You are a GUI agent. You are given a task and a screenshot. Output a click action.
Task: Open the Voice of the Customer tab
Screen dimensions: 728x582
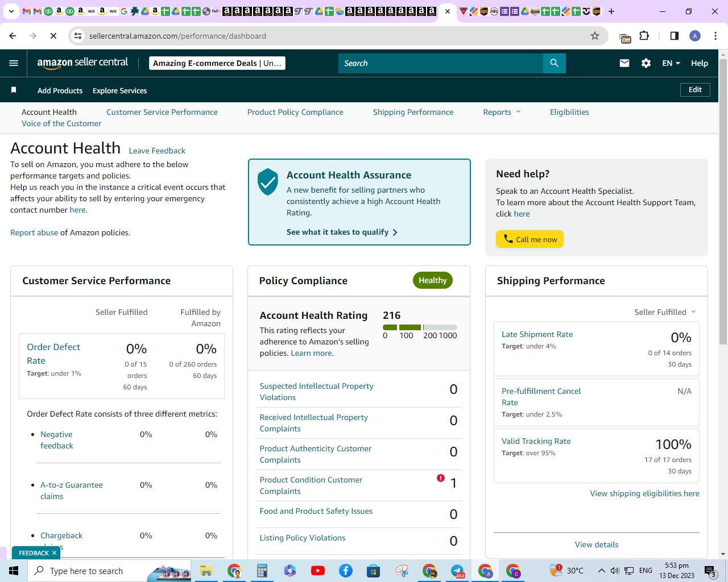point(61,123)
